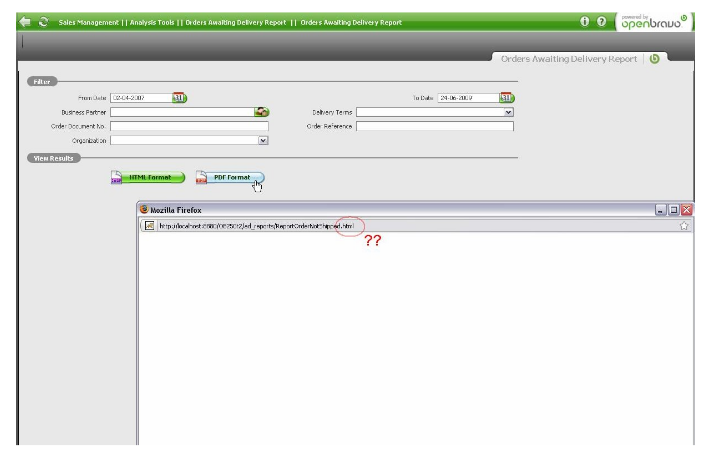Click the Firefox popup URL address bar
This screenshot has width=712, height=462.
[x=400, y=225]
